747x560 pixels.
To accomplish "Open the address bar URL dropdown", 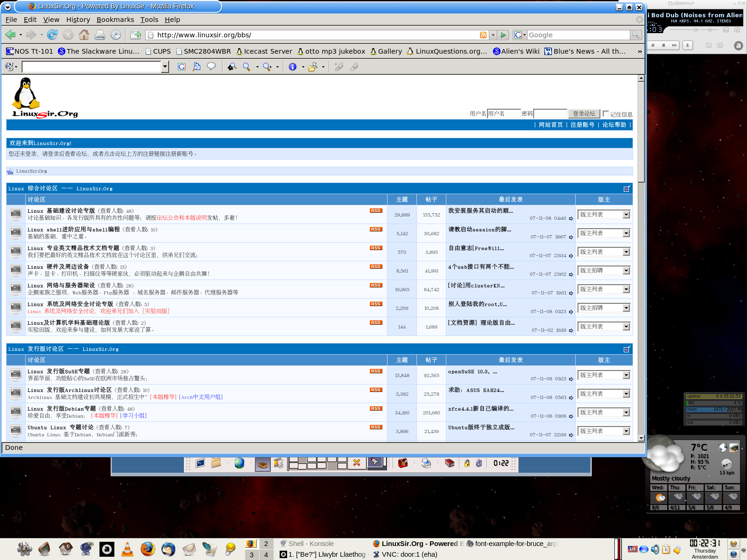I will pos(493,35).
